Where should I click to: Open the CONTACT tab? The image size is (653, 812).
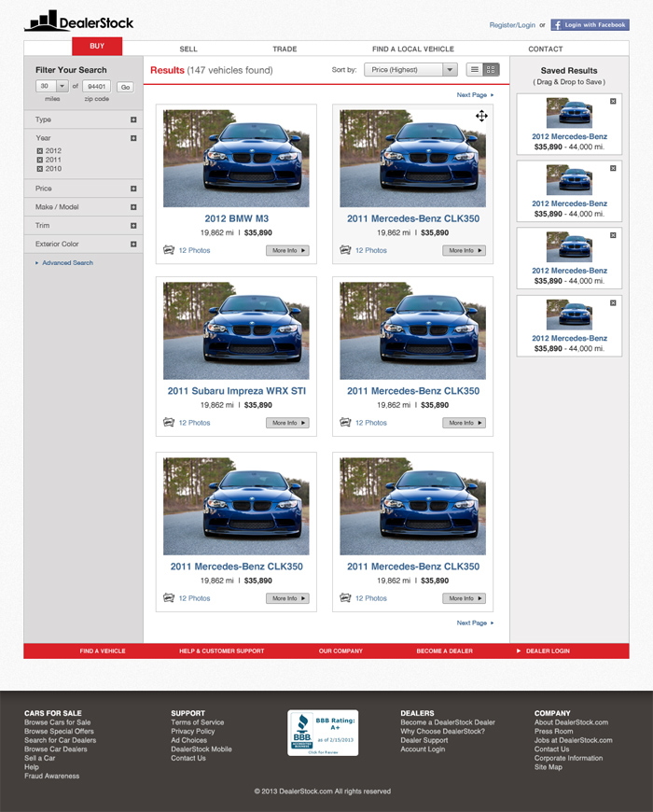[546, 49]
